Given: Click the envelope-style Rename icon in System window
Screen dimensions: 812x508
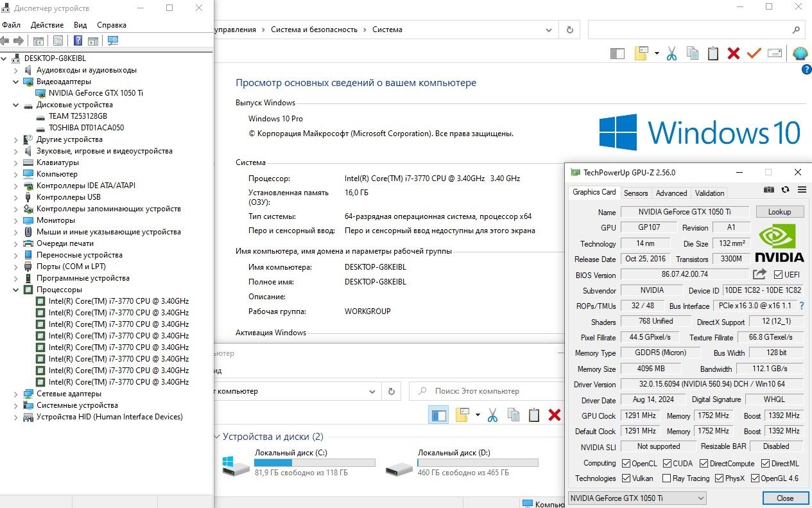Looking at the screenshot, I should point(775,53).
